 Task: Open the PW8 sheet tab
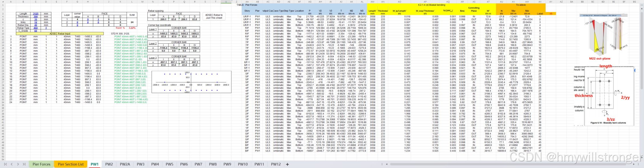click(x=213, y=164)
